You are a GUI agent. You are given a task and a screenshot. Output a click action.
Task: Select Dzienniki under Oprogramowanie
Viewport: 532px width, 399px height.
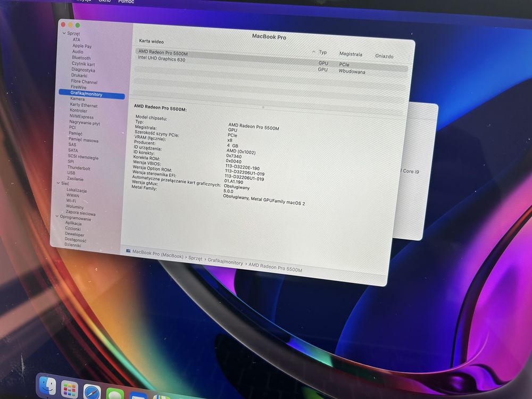72,245
